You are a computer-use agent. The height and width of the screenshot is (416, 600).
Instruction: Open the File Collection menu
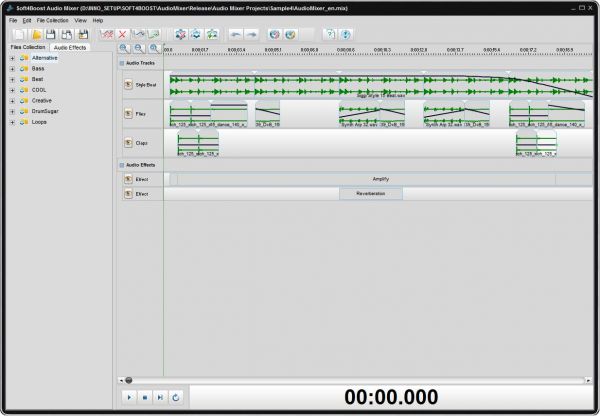pos(52,20)
